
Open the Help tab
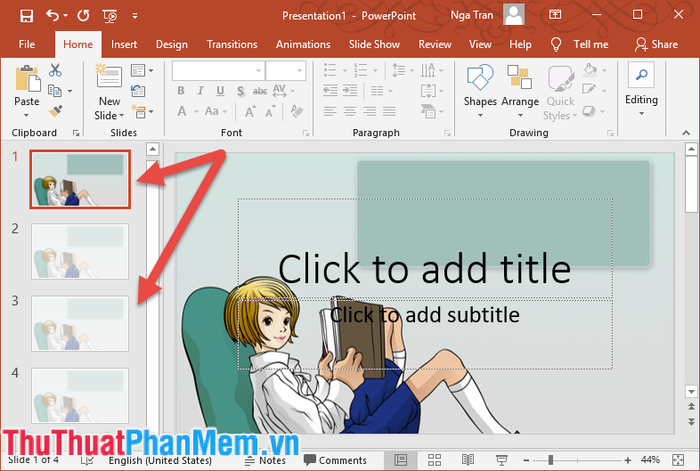coord(520,44)
